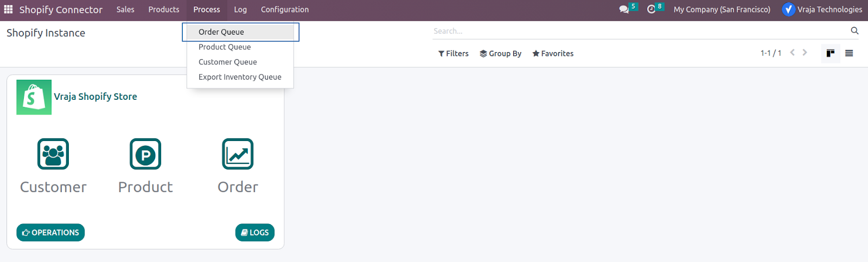Click the OPERATIONS button
The image size is (868, 262).
click(x=50, y=232)
